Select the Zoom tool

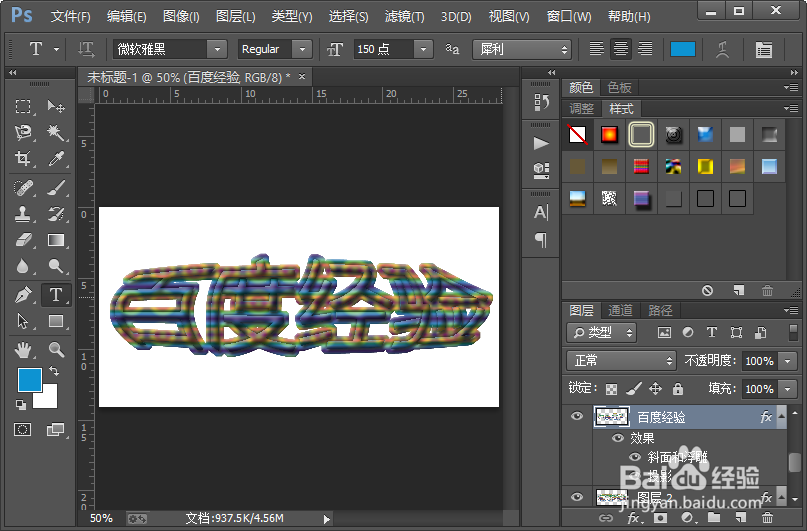coord(56,350)
